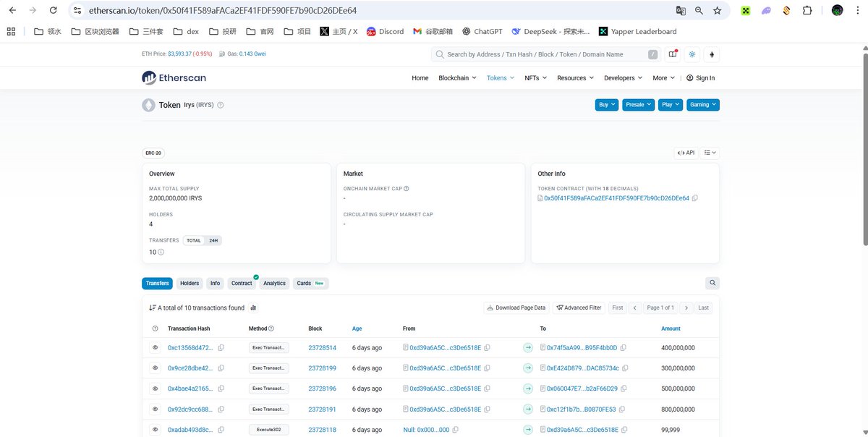Click the zoom magnifier in address bar
This screenshot has width=868, height=437.
point(699,11)
